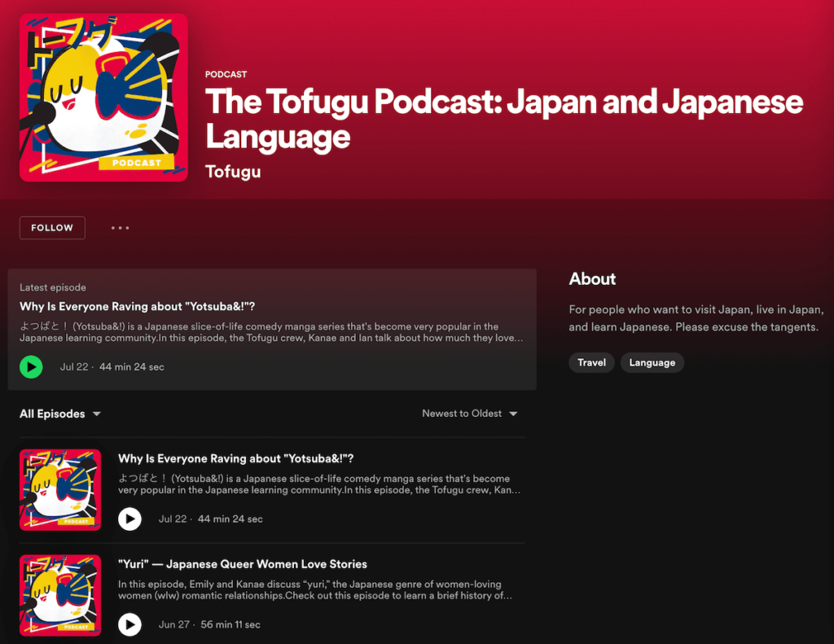Select the Yotsuba&! list episode description

pos(319,484)
